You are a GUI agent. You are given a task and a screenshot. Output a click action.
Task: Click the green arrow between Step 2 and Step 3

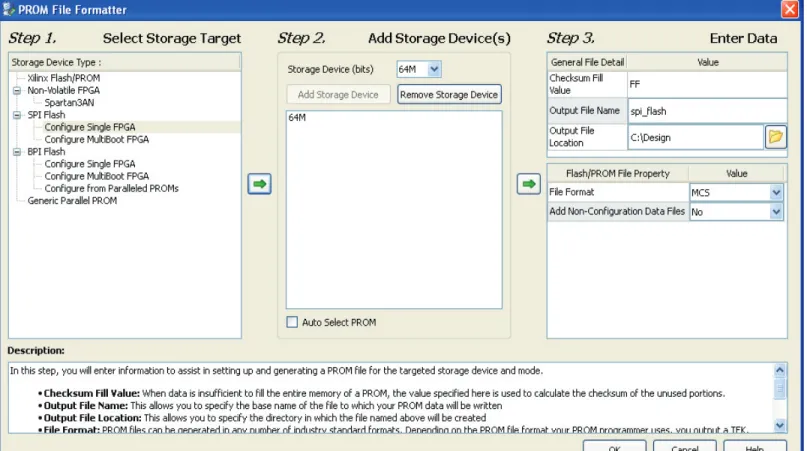pyautogui.click(x=529, y=184)
